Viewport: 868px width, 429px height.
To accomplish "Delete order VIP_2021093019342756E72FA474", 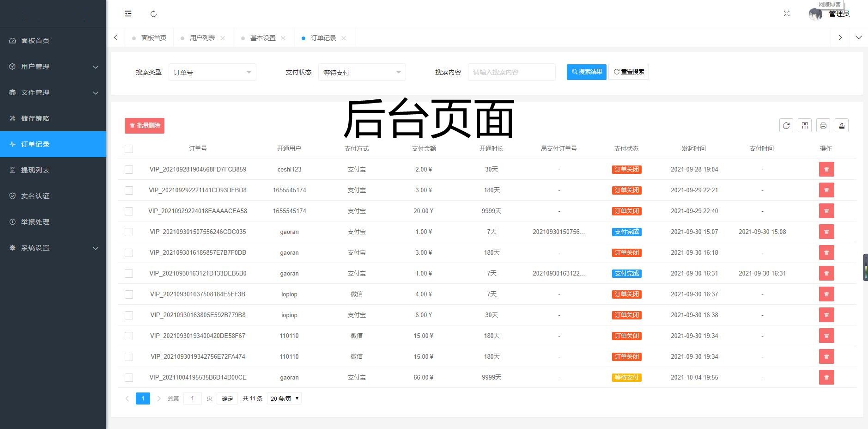I will coord(826,356).
